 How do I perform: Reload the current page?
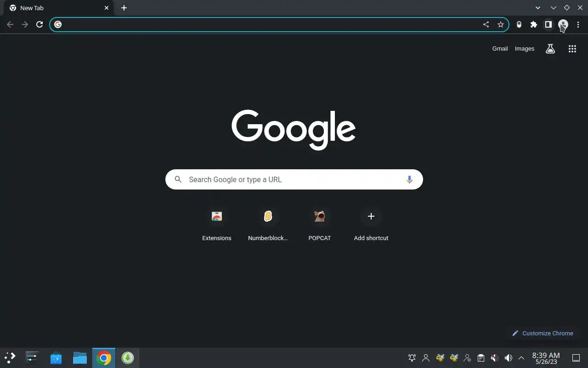point(40,24)
